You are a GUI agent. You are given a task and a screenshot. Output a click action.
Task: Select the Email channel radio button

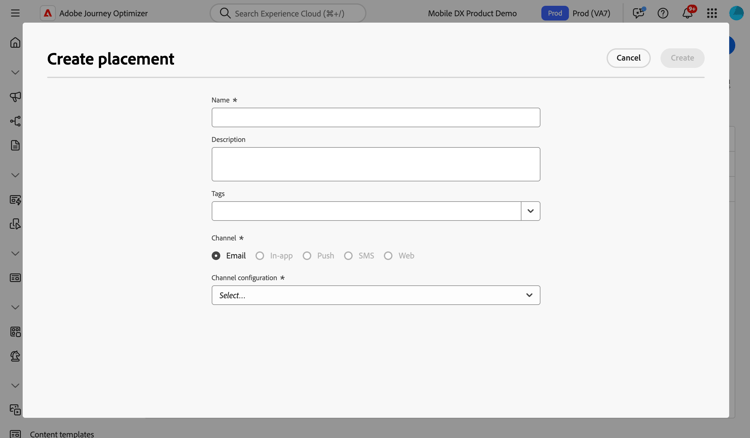click(x=216, y=256)
